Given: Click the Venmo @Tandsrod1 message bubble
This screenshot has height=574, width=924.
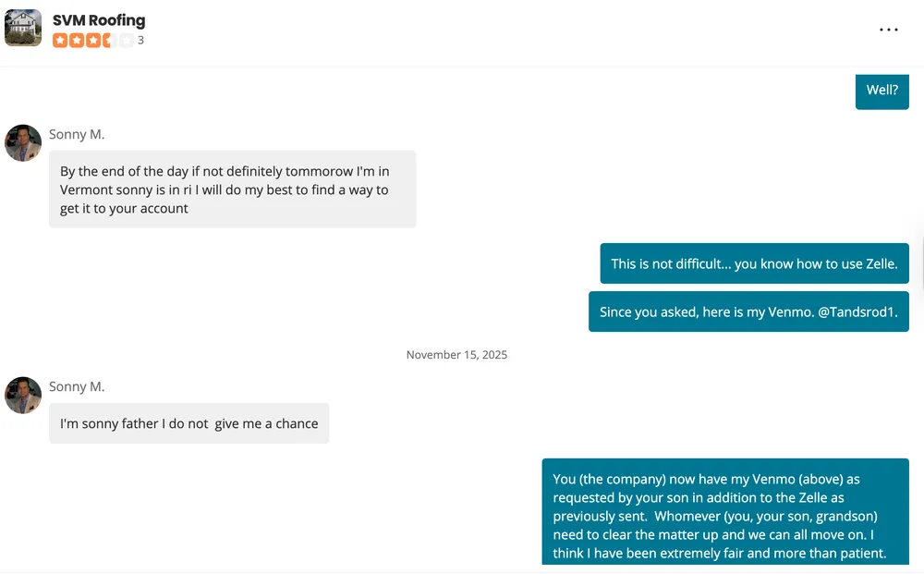Looking at the screenshot, I should point(748,311).
